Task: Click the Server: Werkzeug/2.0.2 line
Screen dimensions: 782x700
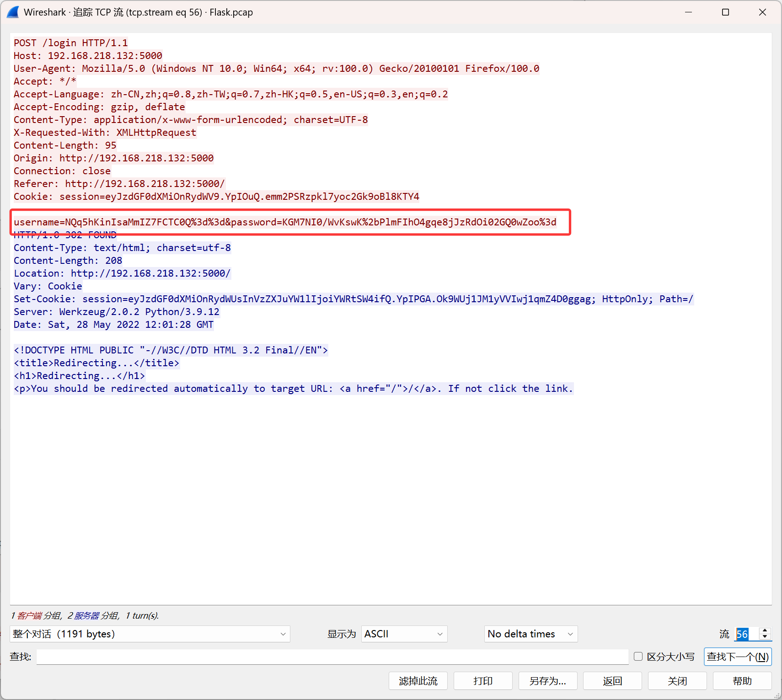Action: [117, 312]
